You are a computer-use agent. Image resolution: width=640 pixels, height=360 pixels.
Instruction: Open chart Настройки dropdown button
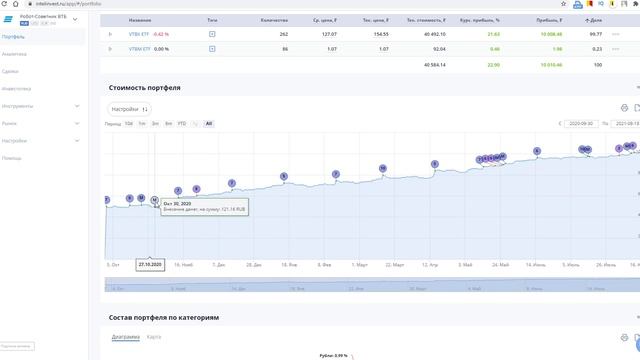point(129,109)
